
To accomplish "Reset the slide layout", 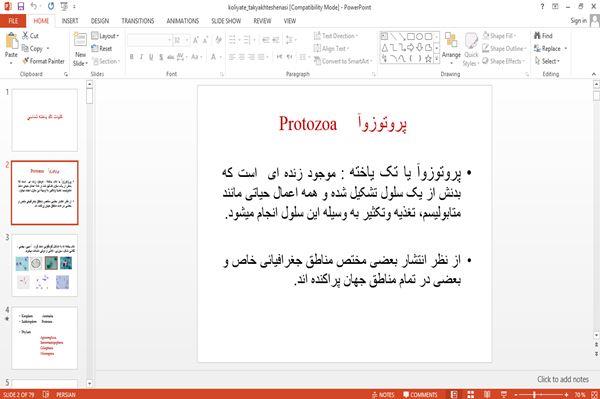I will (x=102, y=48).
